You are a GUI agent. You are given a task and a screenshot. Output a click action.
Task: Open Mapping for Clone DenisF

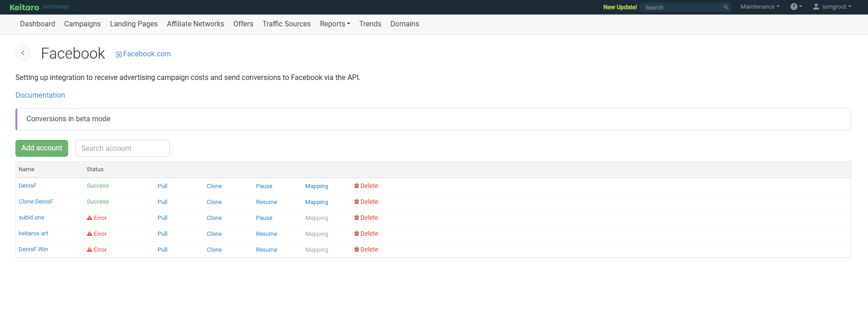coord(317,202)
